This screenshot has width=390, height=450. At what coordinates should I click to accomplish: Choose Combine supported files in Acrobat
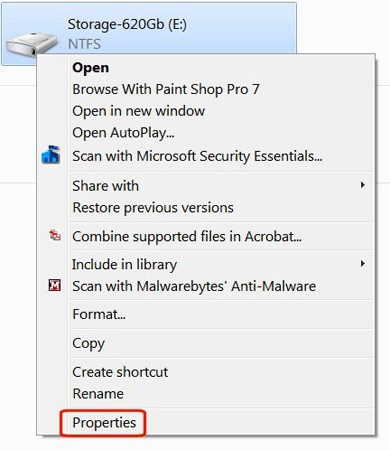tap(187, 236)
